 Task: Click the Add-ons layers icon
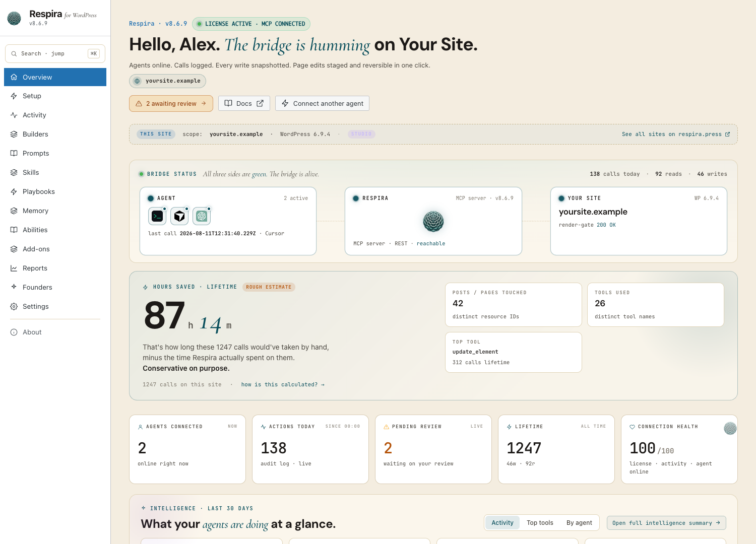click(14, 249)
